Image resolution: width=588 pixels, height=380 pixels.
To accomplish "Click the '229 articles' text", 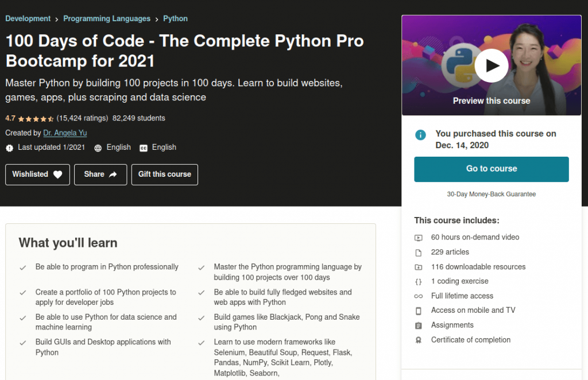I will 450,252.
